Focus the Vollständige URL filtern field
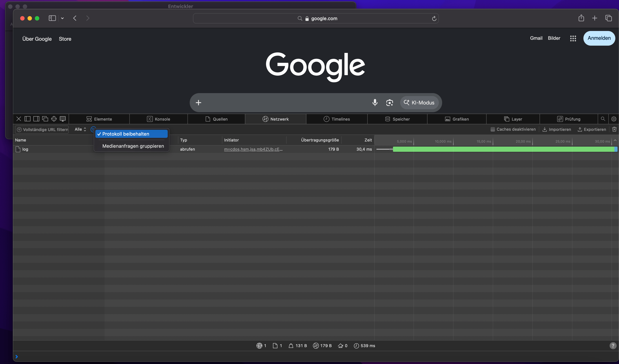Screen dimensions: 619x364 [42, 129]
